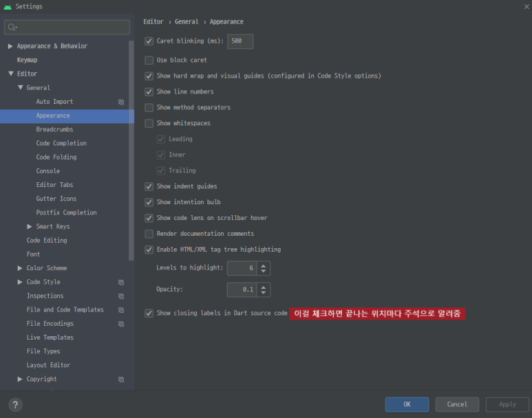The width and height of the screenshot is (532, 418).
Task: Click Editor in the breadcrumb path
Action: pos(153,22)
